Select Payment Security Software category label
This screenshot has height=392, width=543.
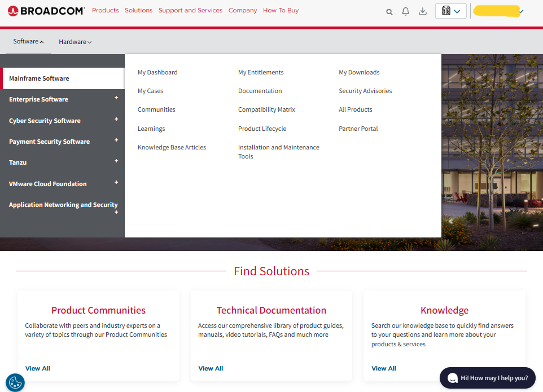point(49,142)
